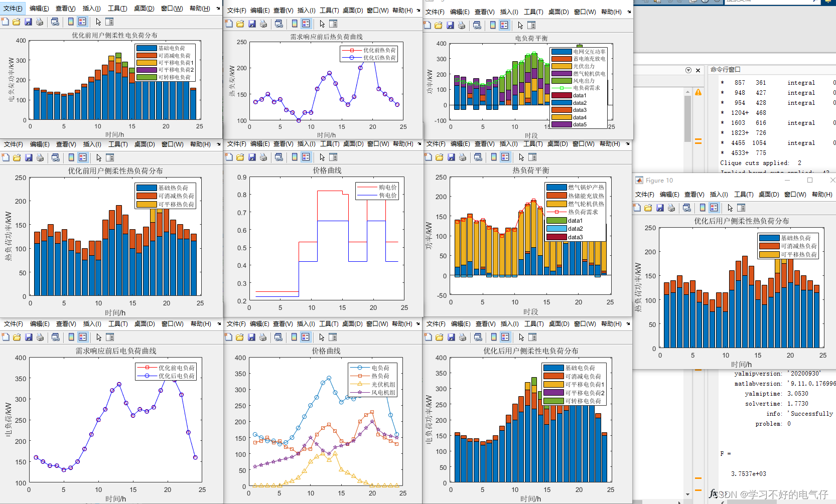Click 基础热负荷 blue swatch in Figure 10 legend
This screenshot has width=836, height=504.
coord(769,238)
